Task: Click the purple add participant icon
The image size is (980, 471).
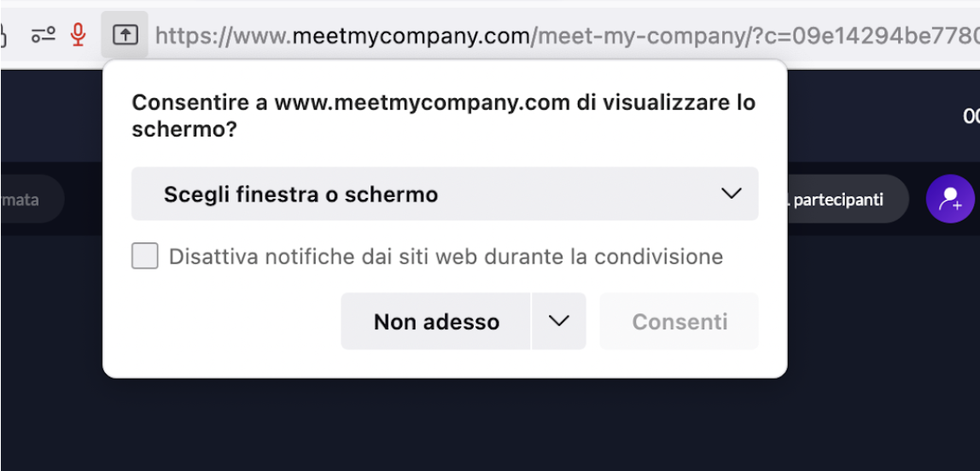Action: [949, 199]
